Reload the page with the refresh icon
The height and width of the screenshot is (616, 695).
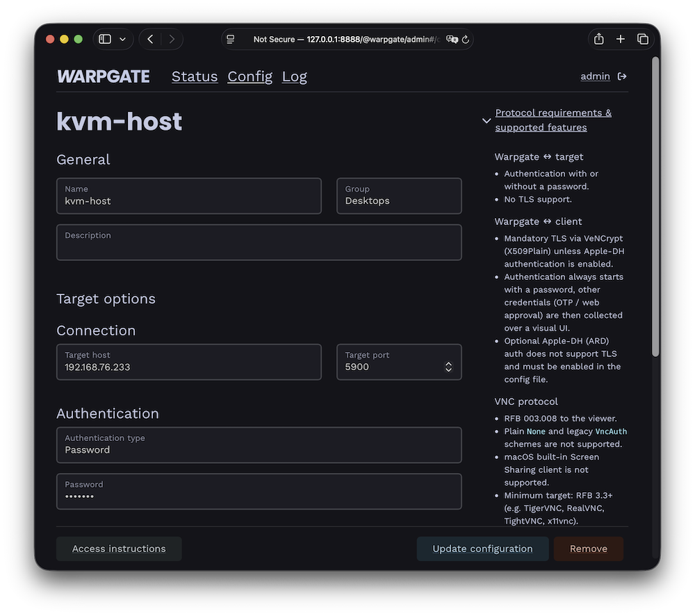[466, 39]
